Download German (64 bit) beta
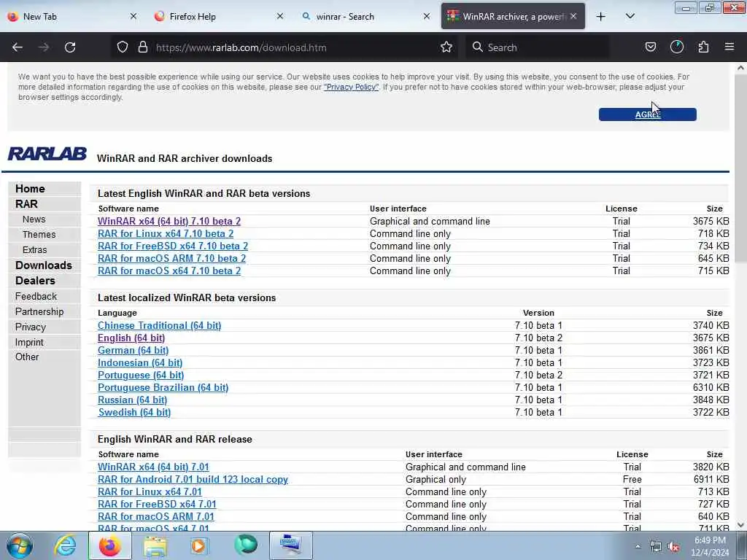Screen dimensions: 747x560 click(133, 351)
